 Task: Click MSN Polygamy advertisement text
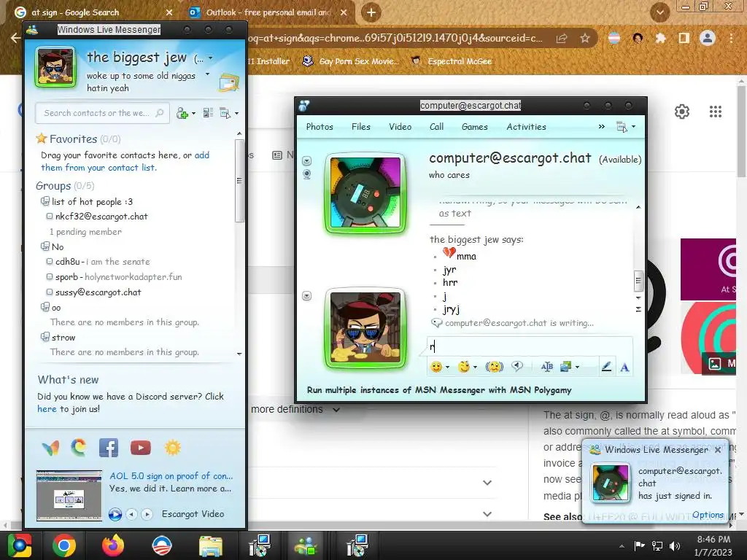[x=439, y=390]
